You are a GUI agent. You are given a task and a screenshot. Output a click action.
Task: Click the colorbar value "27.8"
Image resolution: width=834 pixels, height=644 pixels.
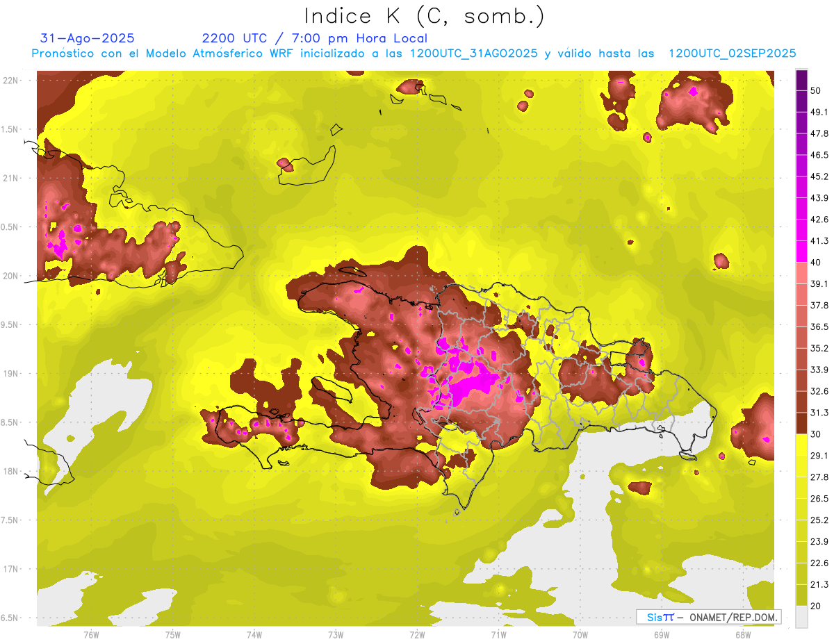[819, 477]
